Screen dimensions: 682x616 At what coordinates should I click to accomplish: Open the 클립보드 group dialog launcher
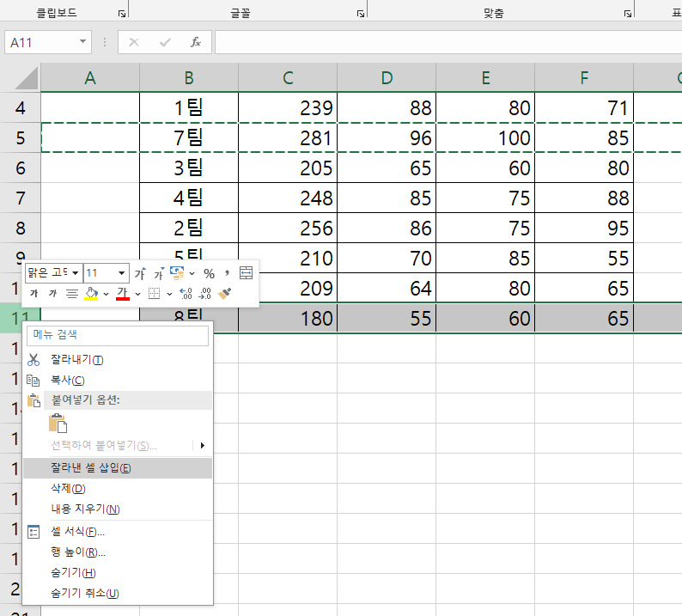[x=122, y=14]
